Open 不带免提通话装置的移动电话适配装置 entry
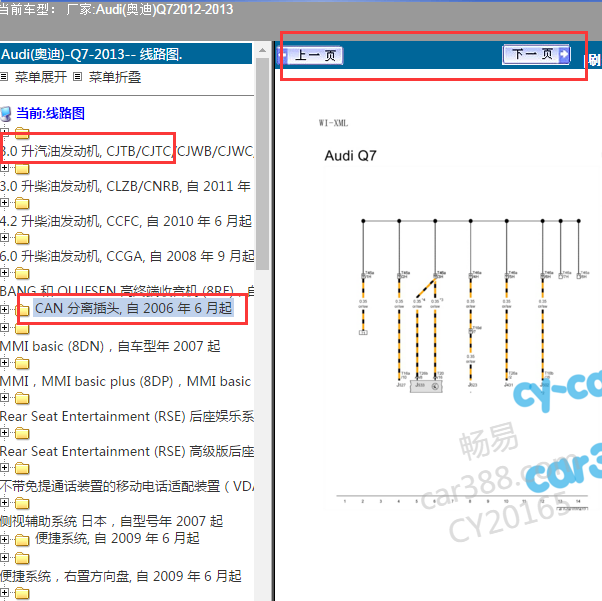602x601 pixels. click(x=127, y=486)
